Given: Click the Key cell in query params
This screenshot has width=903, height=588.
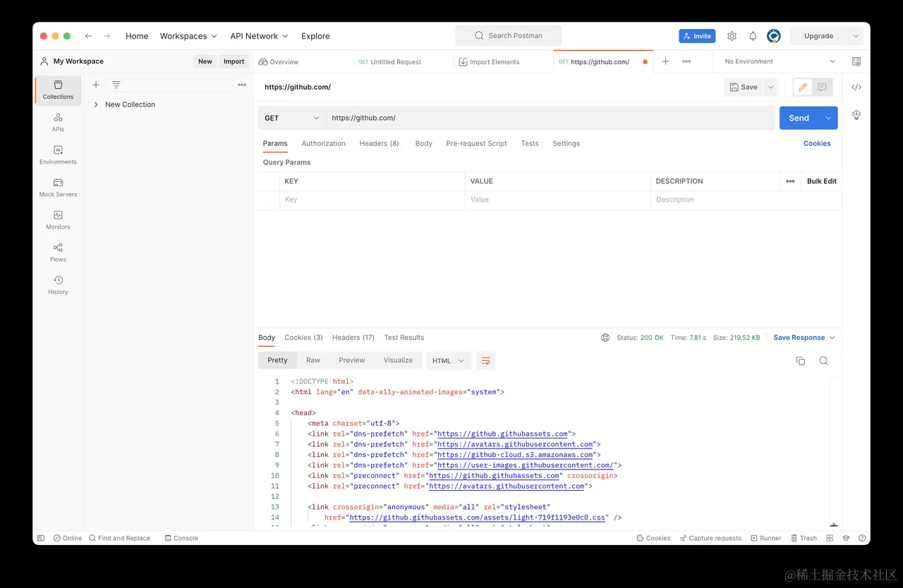Looking at the screenshot, I should pyautogui.click(x=372, y=200).
